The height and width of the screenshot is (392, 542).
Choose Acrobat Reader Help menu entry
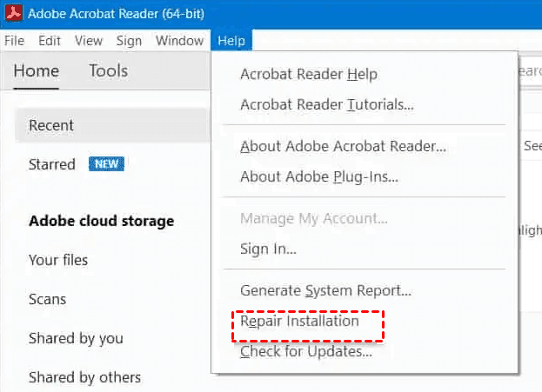point(309,74)
